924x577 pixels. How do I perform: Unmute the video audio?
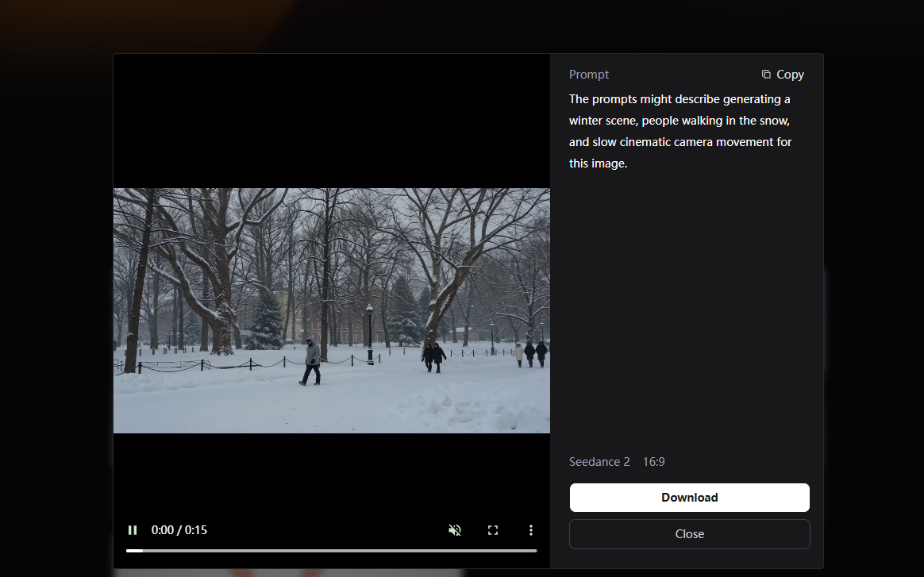[455, 530]
